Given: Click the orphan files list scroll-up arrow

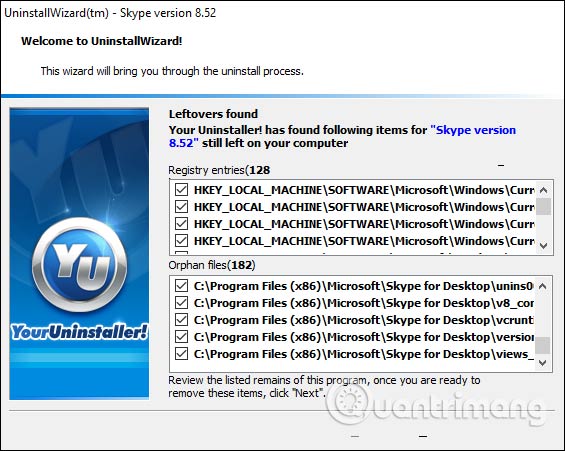Looking at the screenshot, I should pos(543,286).
